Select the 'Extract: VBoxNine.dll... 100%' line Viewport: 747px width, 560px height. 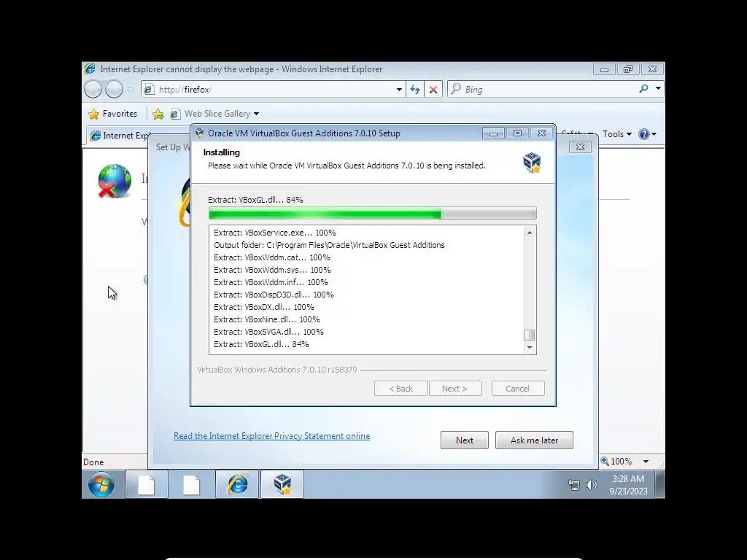pos(267,319)
